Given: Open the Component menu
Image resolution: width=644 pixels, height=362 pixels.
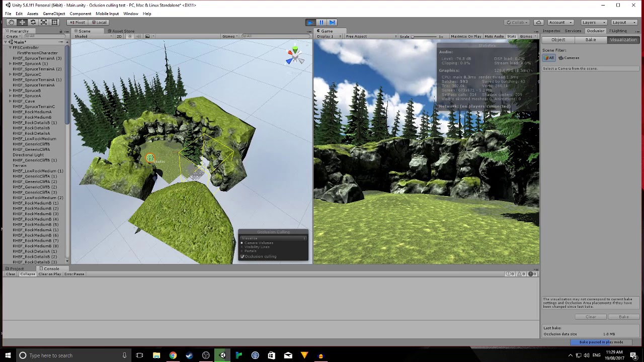Looking at the screenshot, I should 80,14.
